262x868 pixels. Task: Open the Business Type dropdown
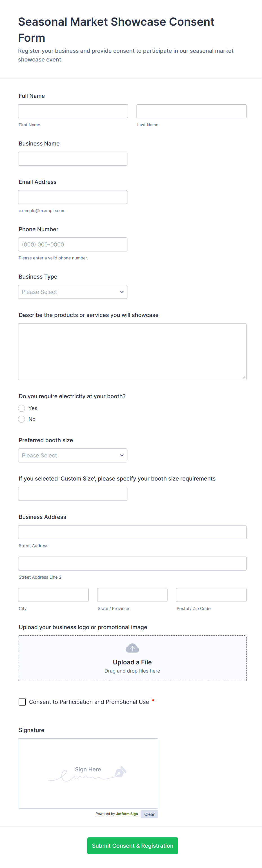click(73, 292)
